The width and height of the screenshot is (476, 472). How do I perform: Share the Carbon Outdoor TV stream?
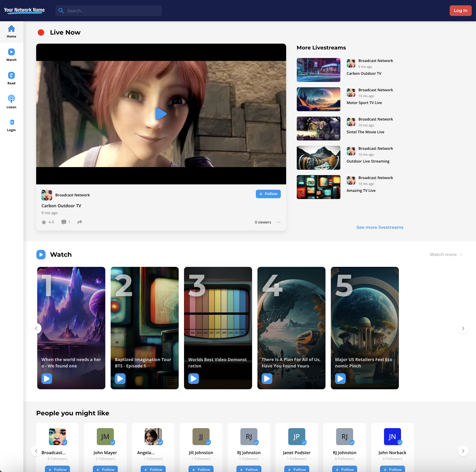tap(80, 222)
